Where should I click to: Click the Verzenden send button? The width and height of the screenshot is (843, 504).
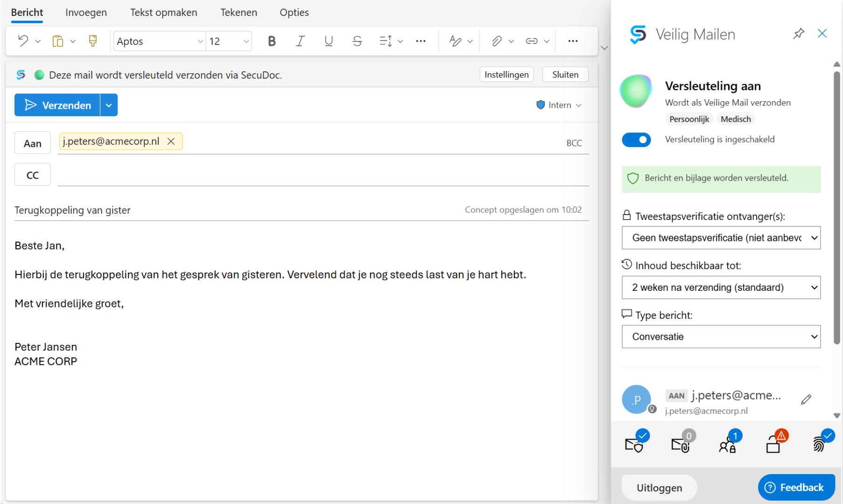(57, 105)
